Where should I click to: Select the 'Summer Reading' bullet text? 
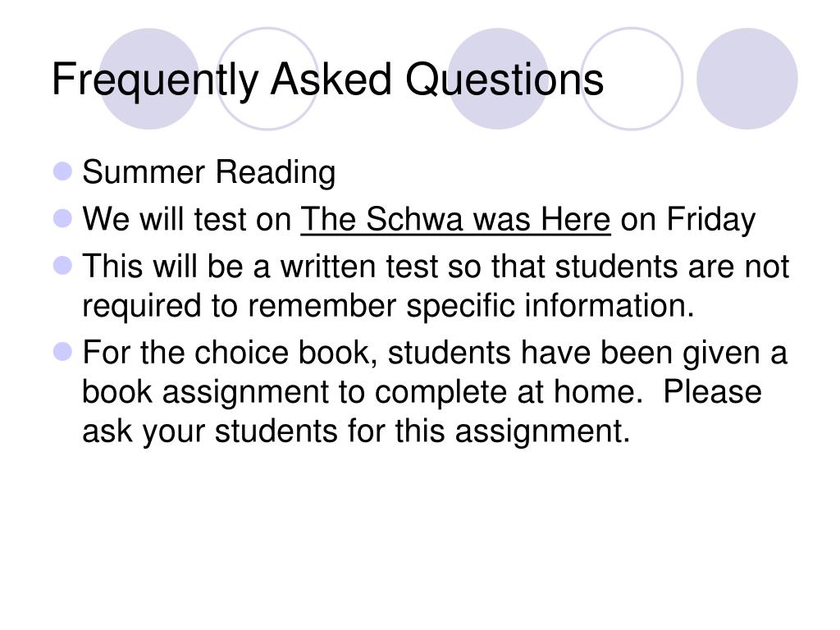point(209,173)
